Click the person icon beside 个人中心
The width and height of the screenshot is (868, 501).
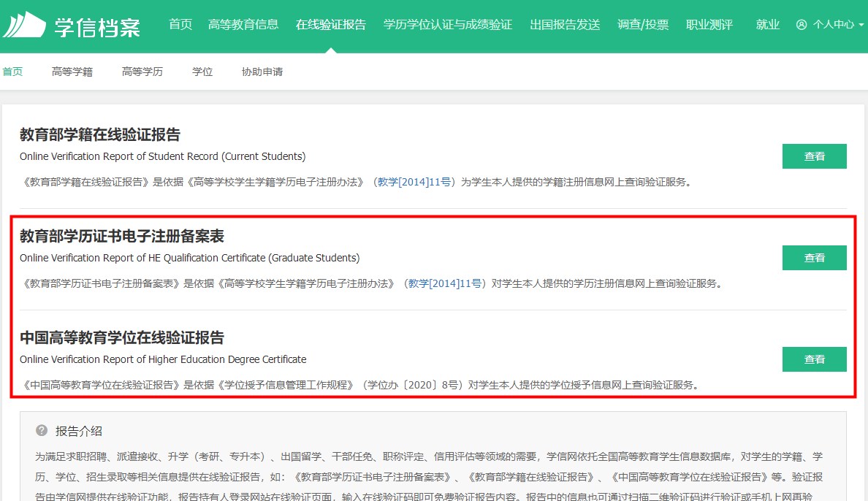coord(801,24)
